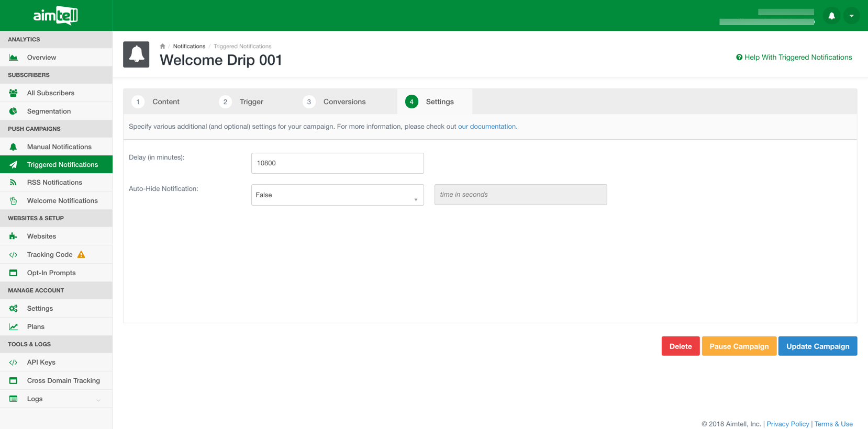
Task: Open Segmentation in the sidebar
Action: click(56, 111)
